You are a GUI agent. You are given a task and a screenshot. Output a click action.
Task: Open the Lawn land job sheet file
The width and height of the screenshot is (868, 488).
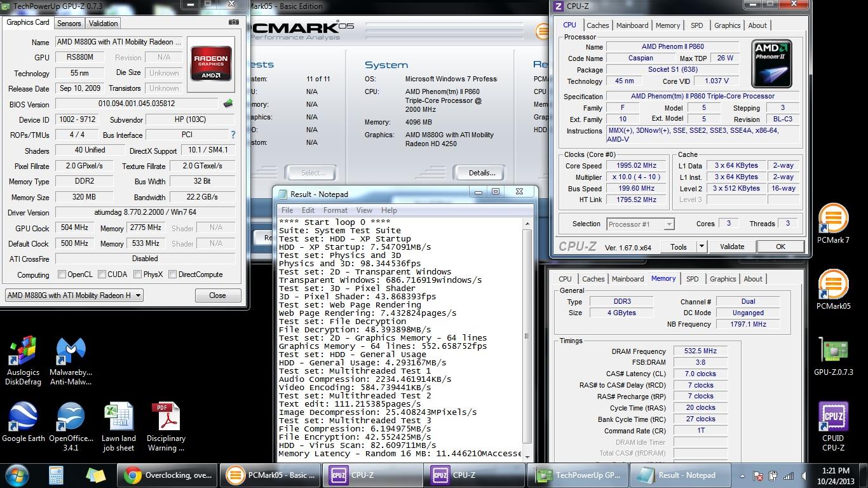(x=118, y=426)
